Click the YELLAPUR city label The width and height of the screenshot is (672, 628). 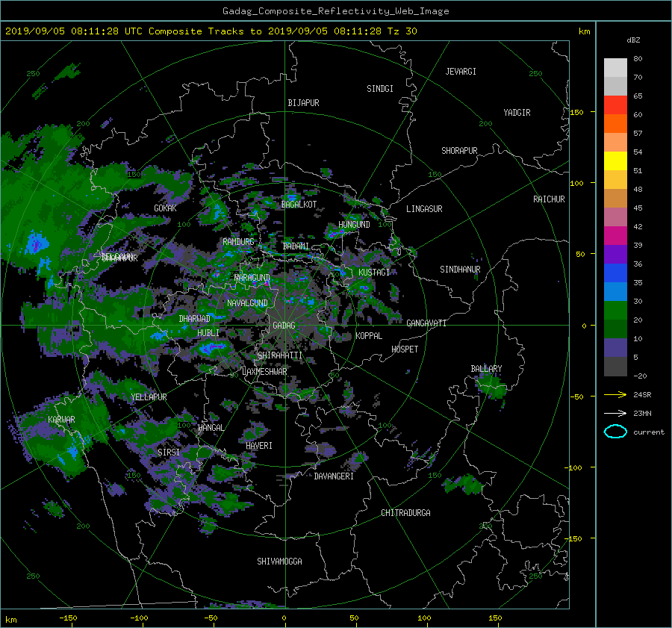[149, 397]
